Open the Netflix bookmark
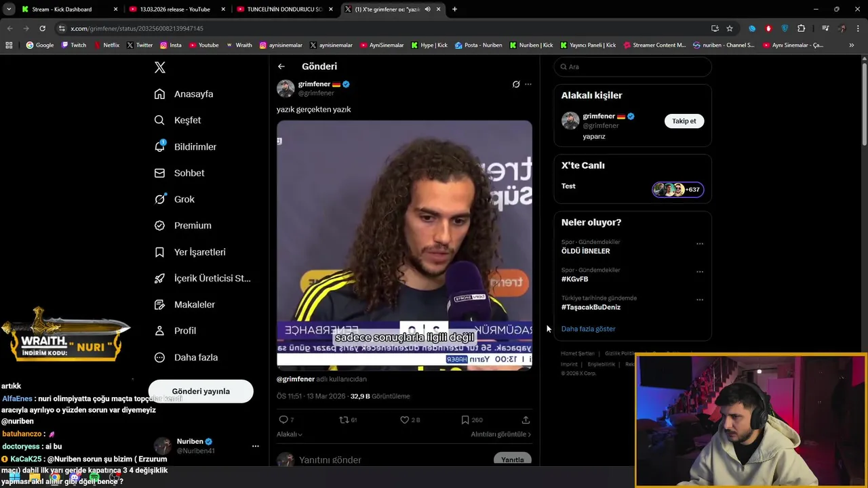868x488 pixels. coord(106,45)
